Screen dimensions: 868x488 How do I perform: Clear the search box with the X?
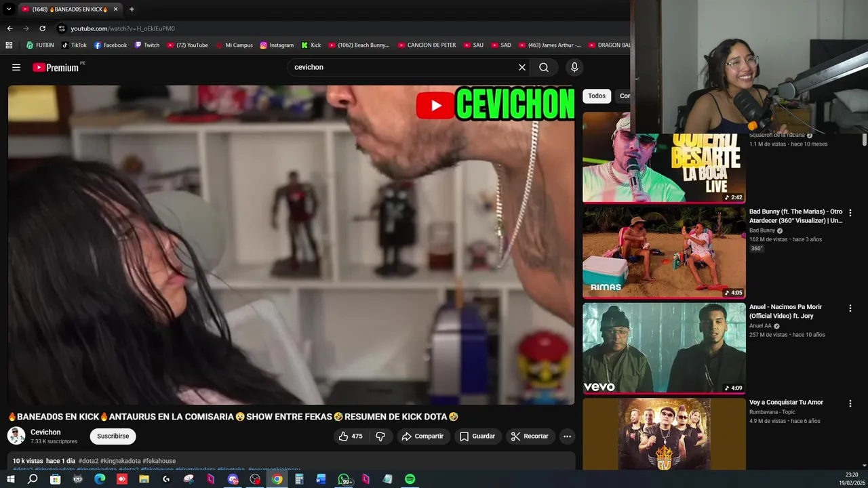[x=522, y=67]
